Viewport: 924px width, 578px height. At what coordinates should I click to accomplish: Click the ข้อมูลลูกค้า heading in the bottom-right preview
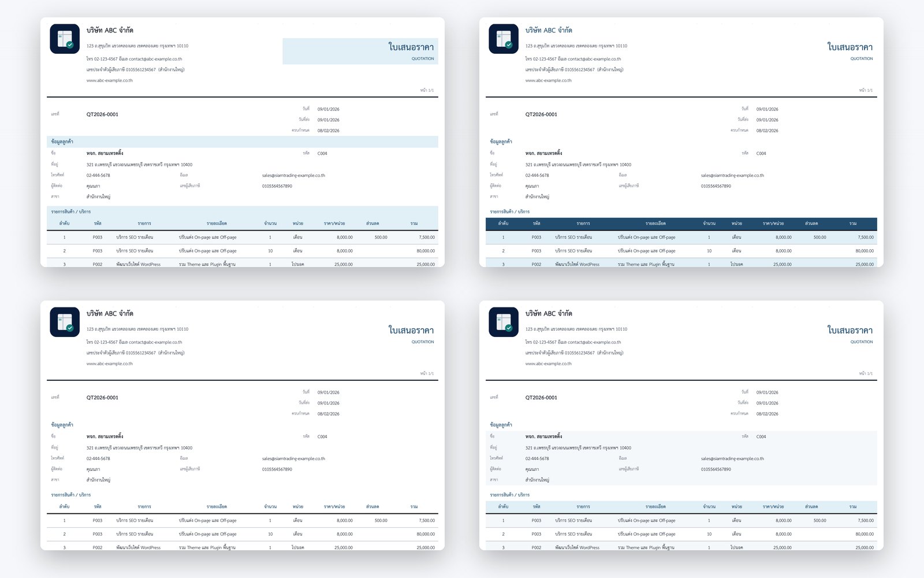(501, 425)
